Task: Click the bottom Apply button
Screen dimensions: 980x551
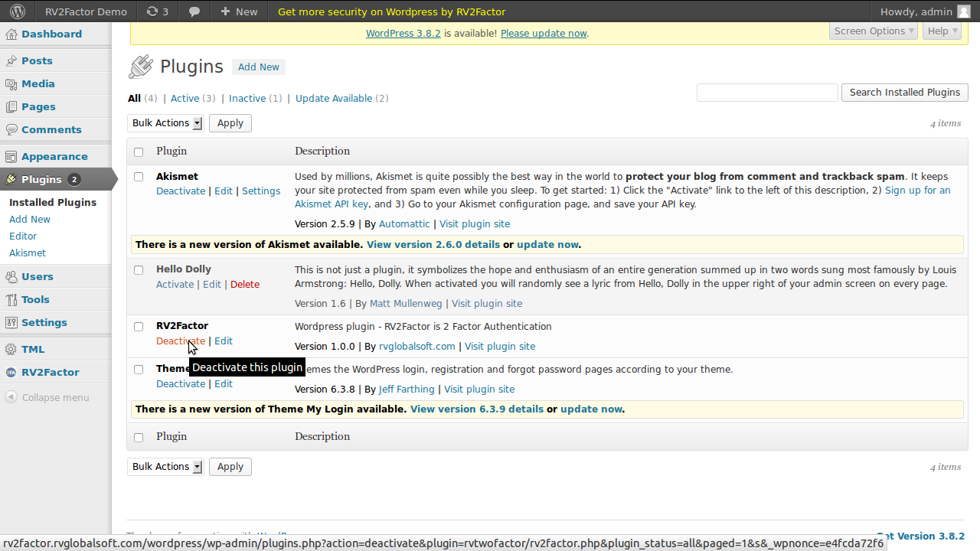Action: click(x=230, y=466)
